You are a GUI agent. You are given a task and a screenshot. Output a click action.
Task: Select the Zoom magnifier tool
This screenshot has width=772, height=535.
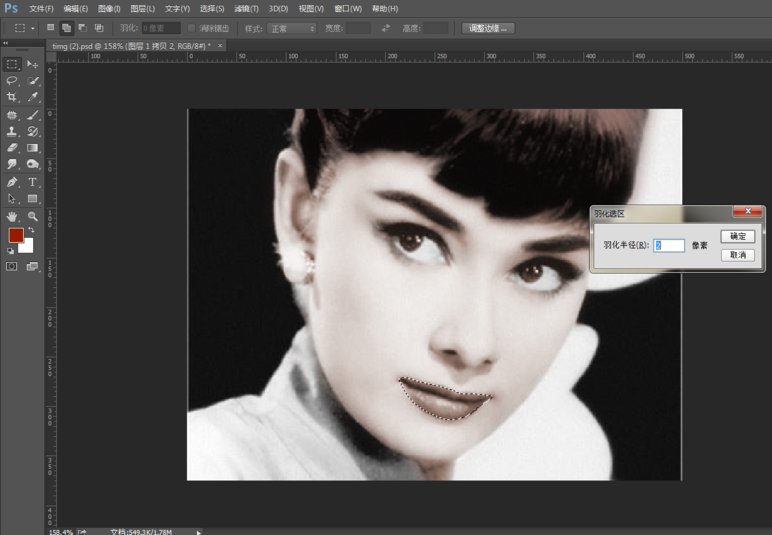33,216
